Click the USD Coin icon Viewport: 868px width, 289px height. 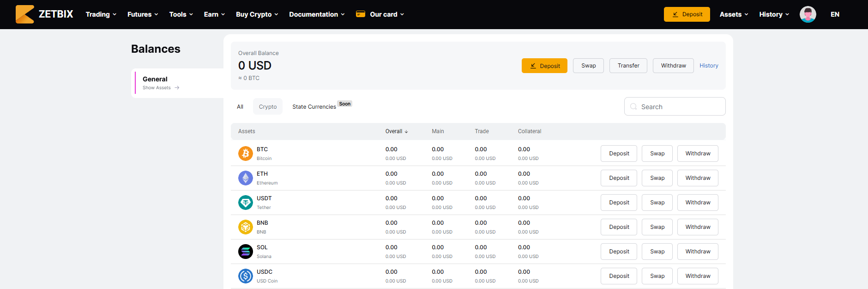[246, 276]
